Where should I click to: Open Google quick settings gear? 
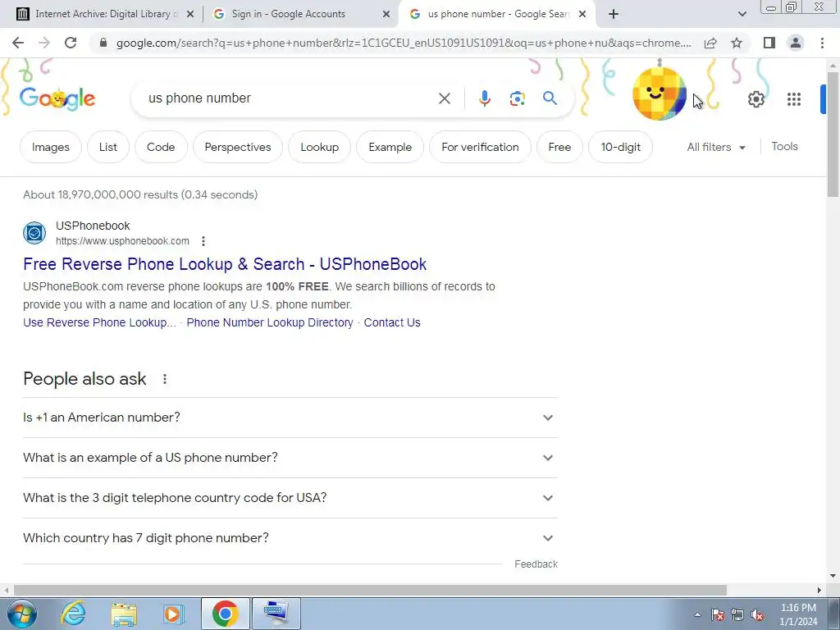tap(756, 99)
